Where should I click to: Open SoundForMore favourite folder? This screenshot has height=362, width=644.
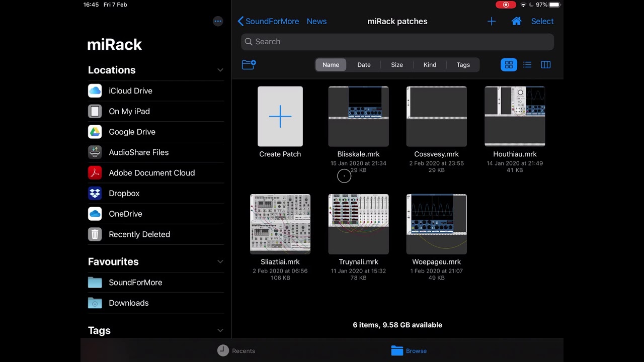point(156,283)
